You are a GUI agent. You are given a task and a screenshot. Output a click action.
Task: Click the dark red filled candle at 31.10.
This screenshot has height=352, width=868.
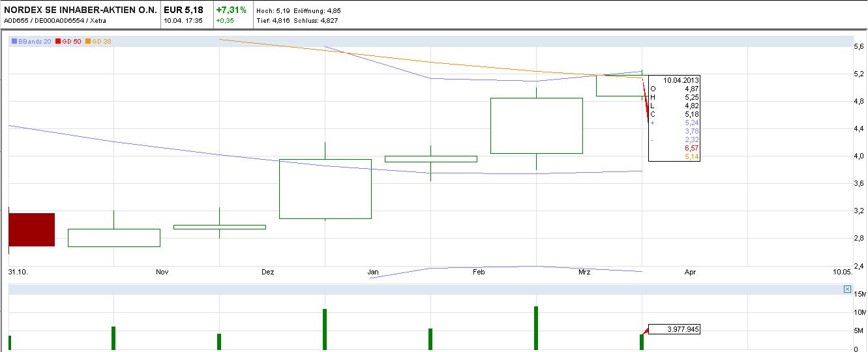tap(31, 229)
